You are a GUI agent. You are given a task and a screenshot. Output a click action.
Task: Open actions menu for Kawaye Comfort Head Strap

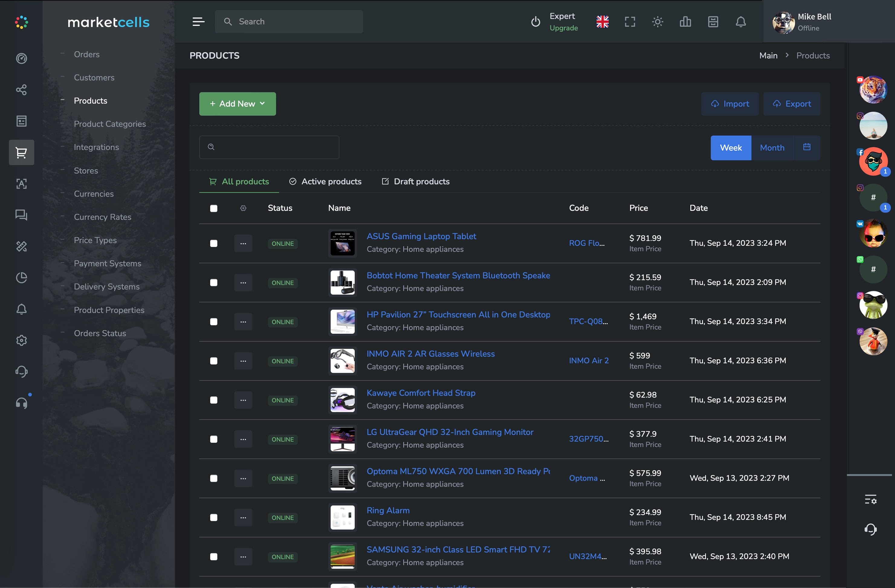[243, 400]
